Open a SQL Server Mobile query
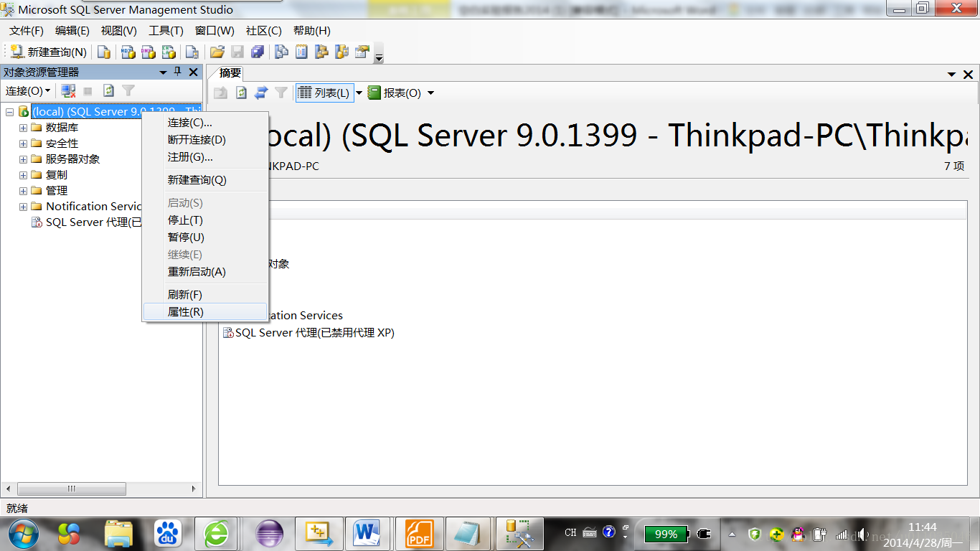Viewport: 980px width, 551px height. coord(192,52)
